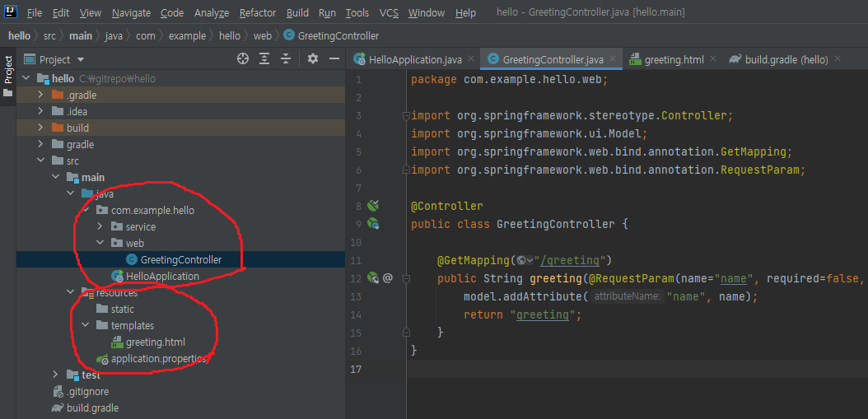The width and height of the screenshot is (868, 419).
Task: Open the View menu
Action: tap(91, 12)
